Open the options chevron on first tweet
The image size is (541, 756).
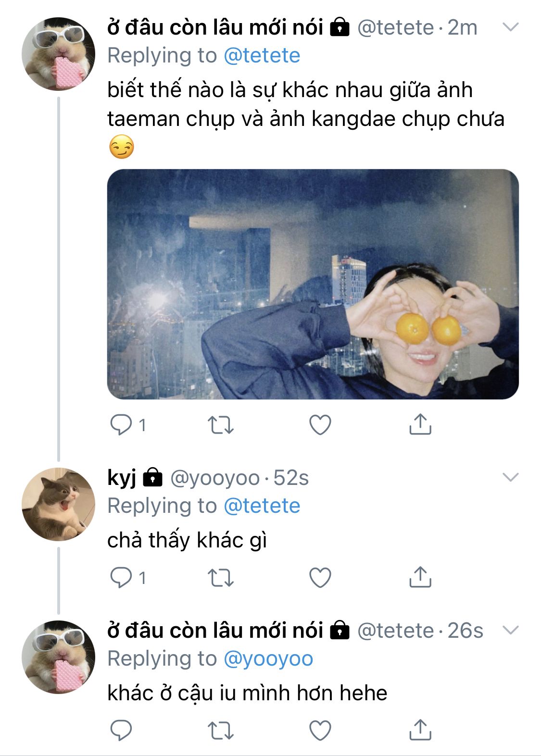click(510, 27)
